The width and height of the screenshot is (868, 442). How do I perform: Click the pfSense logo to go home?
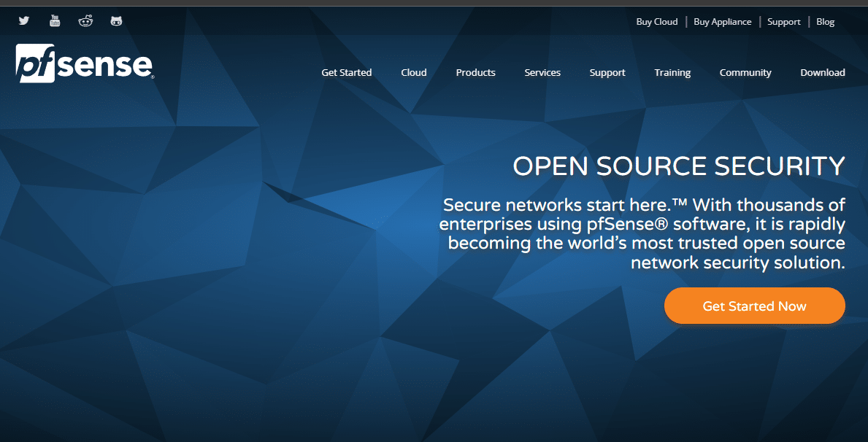coord(84,63)
